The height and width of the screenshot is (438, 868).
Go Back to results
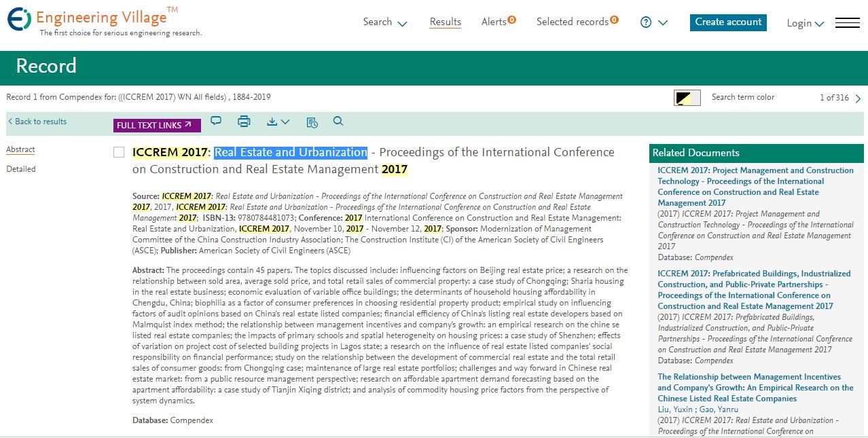(x=37, y=122)
